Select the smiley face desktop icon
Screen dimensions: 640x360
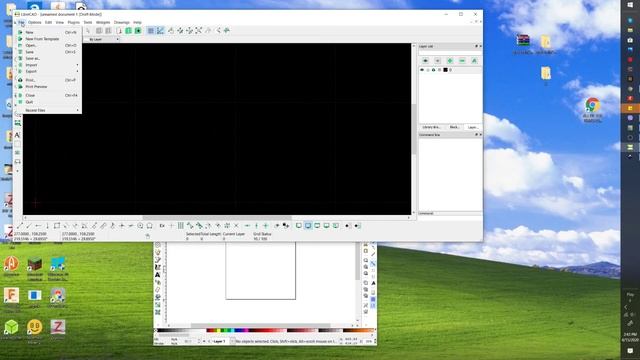pos(35,327)
